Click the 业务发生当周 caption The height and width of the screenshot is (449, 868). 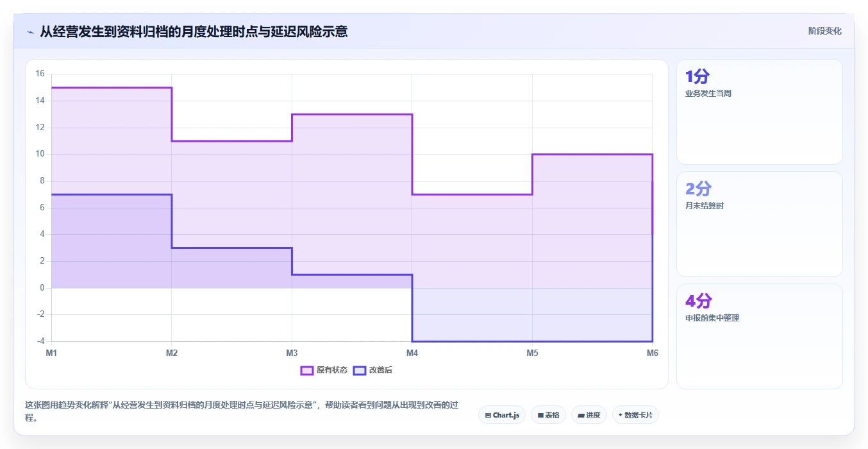[x=708, y=93]
